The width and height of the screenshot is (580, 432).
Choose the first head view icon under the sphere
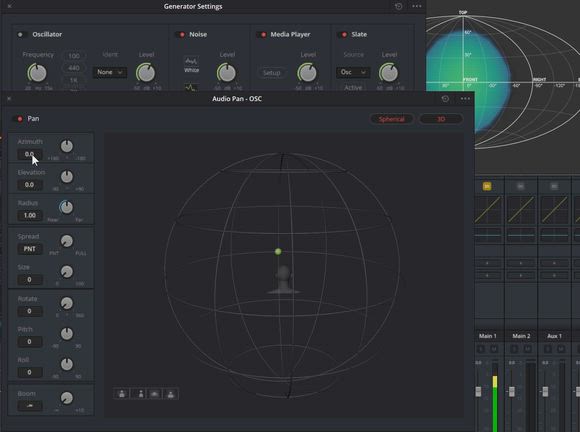click(122, 394)
